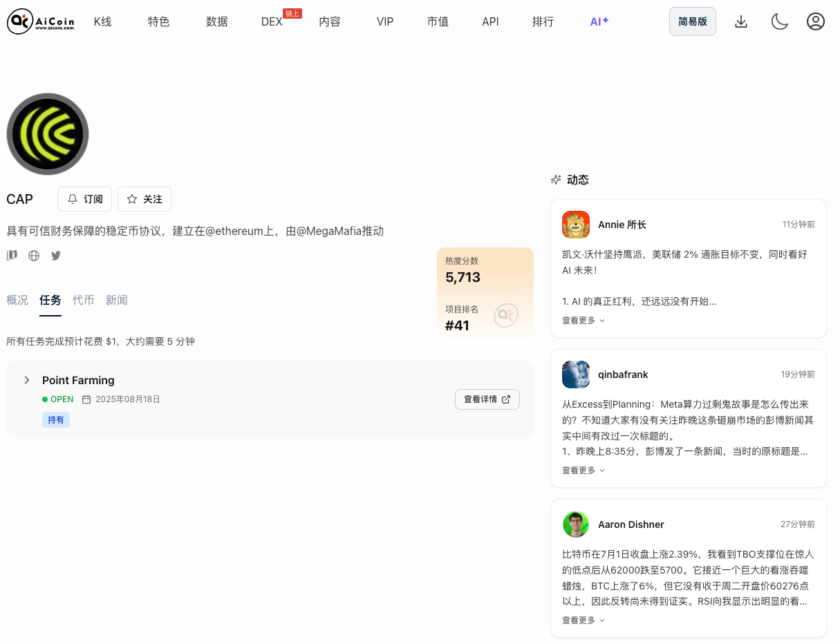The image size is (840, 644).
Task: Open the download icon in header
Action: click(741, 22)
